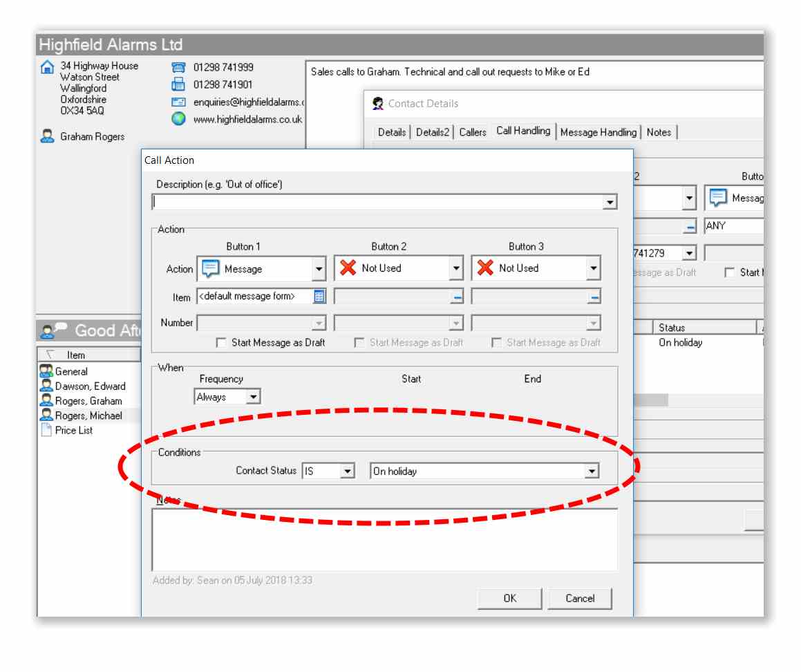Open the On holiday status dropdown
801x672 pixels.
coord(592,471)
